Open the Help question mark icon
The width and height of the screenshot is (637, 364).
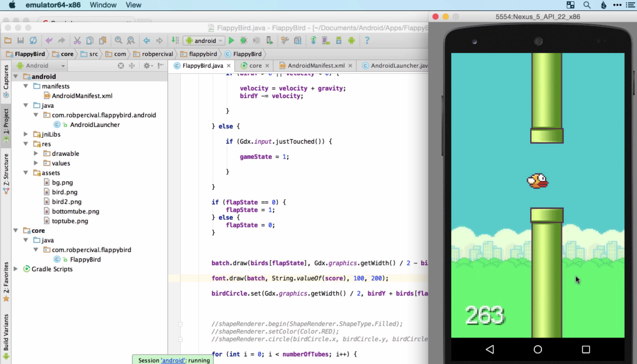pyautogui.click(x=367, y=41)
